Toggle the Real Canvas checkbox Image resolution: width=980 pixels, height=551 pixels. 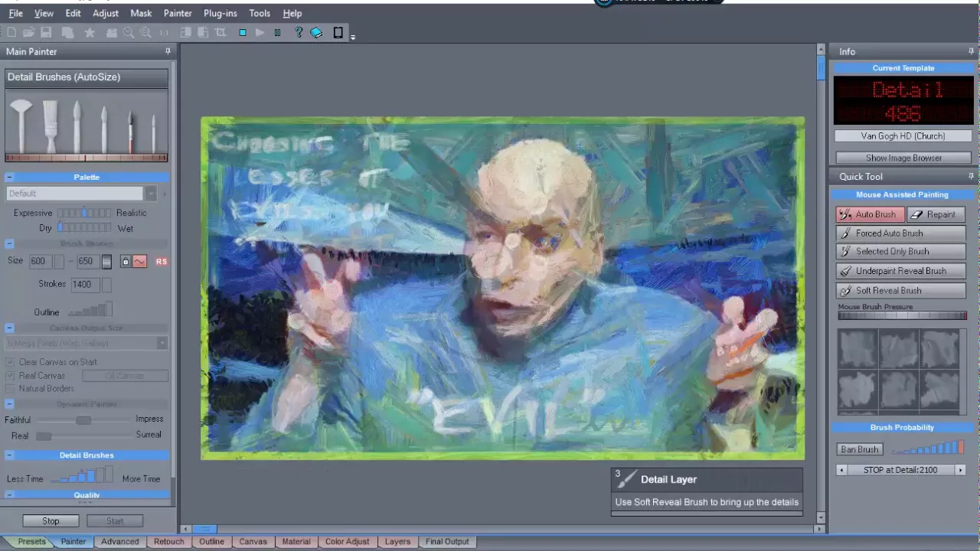pos(11,376)
